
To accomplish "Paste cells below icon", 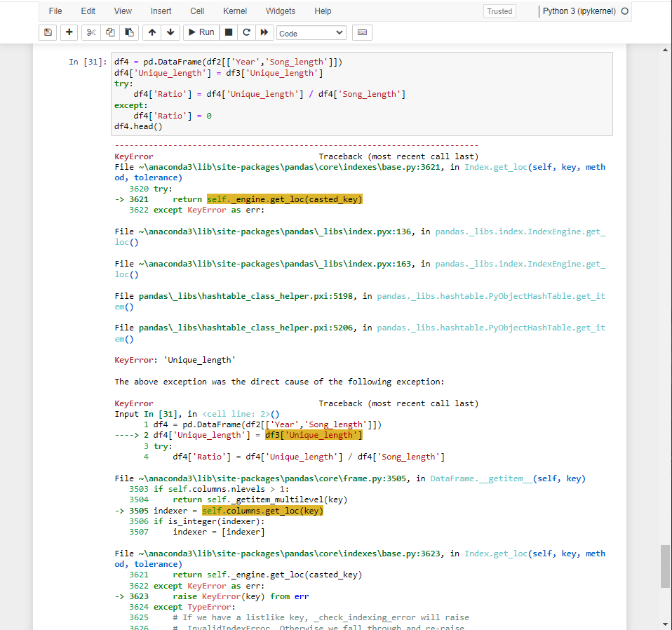I will click(x=129, y=32).
